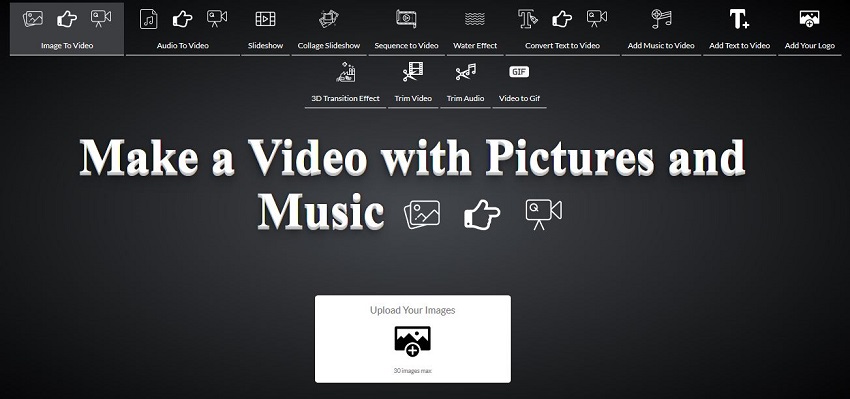This screenshot has height=399, width=850.
Task: Select the Slideshow tab label
Action: (266, 46)
